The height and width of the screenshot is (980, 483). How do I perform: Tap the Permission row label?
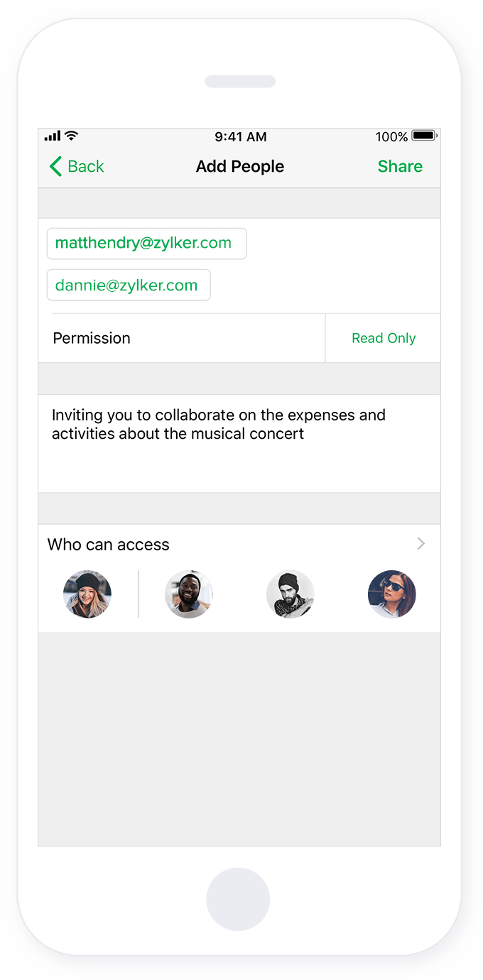(x=92, y=338)
